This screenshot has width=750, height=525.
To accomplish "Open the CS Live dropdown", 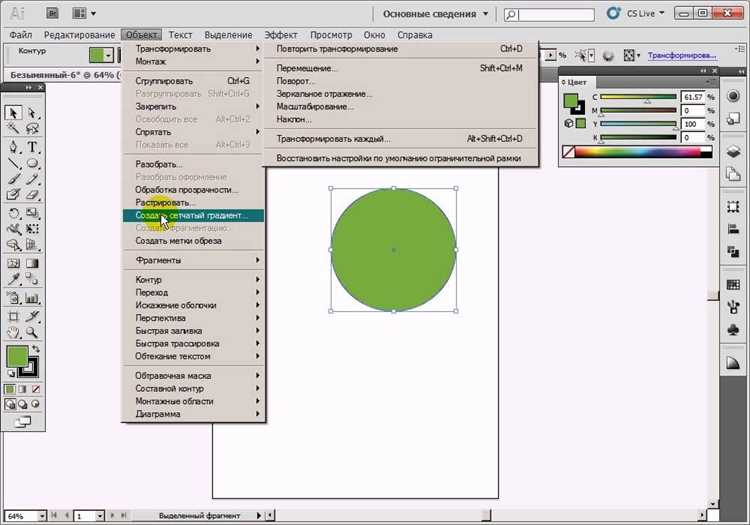I will 645,13.
